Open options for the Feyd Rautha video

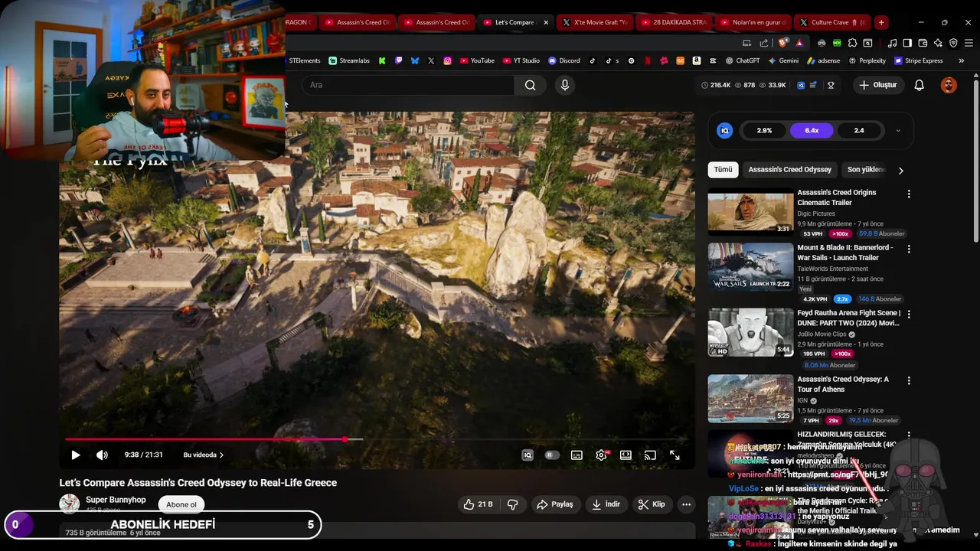909,315
